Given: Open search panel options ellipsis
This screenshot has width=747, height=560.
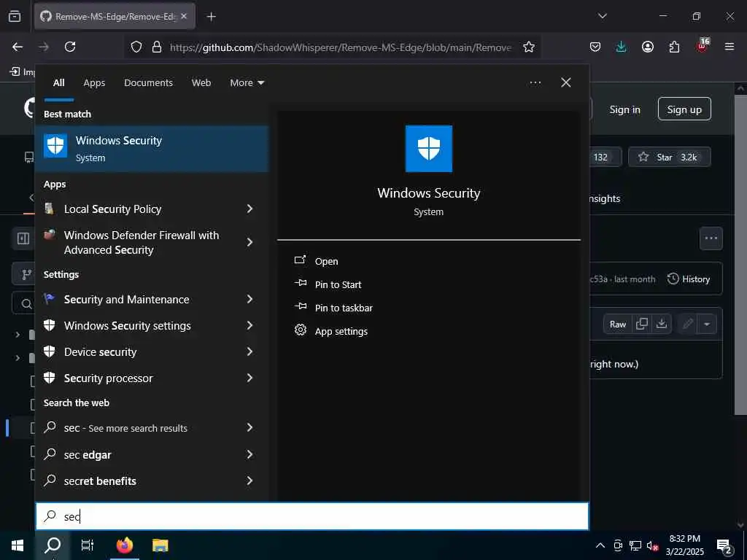Looking at the screenshot, I should pyautogui.click(x=535, y=83).
